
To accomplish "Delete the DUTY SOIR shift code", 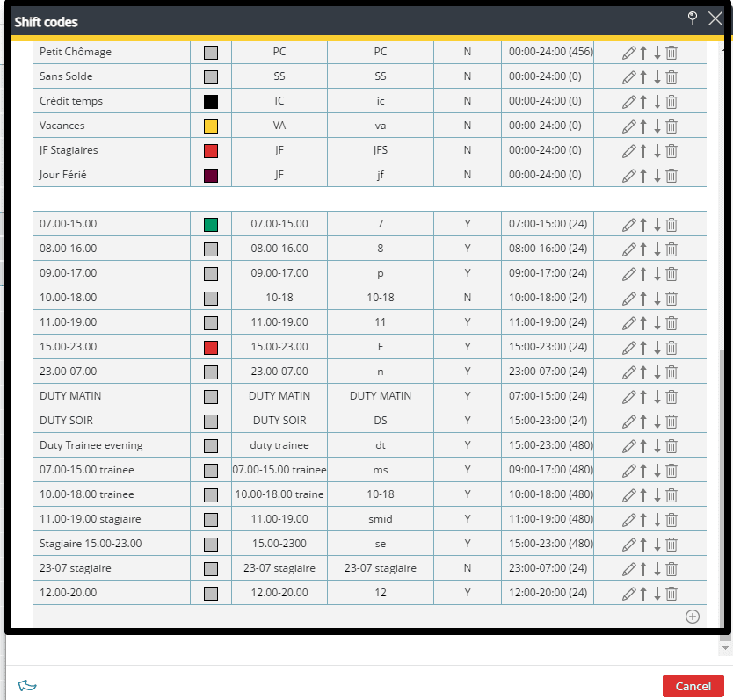I will tap(671, 421).
